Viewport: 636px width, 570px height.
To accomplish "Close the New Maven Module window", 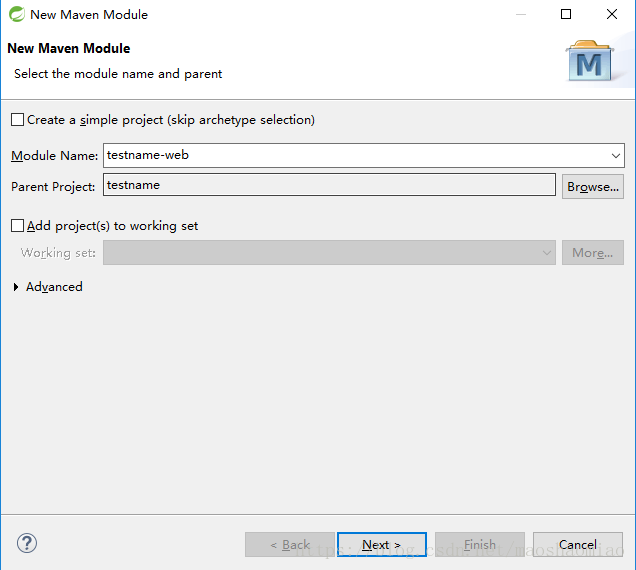I will pyautogui.click(x=612, y=14).
